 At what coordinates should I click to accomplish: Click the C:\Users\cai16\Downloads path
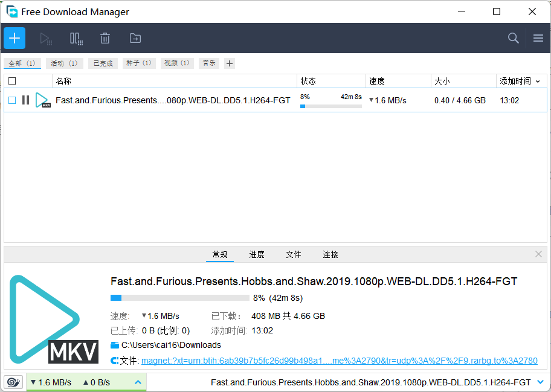[x=171, y=345]
